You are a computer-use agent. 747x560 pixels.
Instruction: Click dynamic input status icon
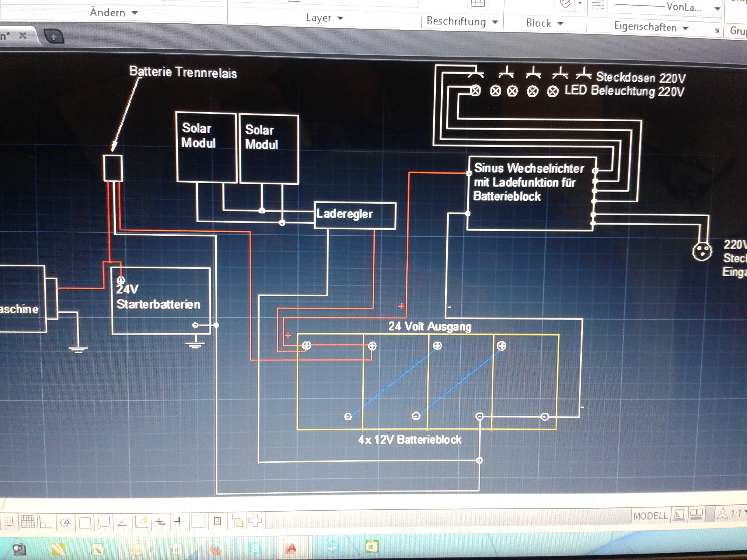(160, 522)
